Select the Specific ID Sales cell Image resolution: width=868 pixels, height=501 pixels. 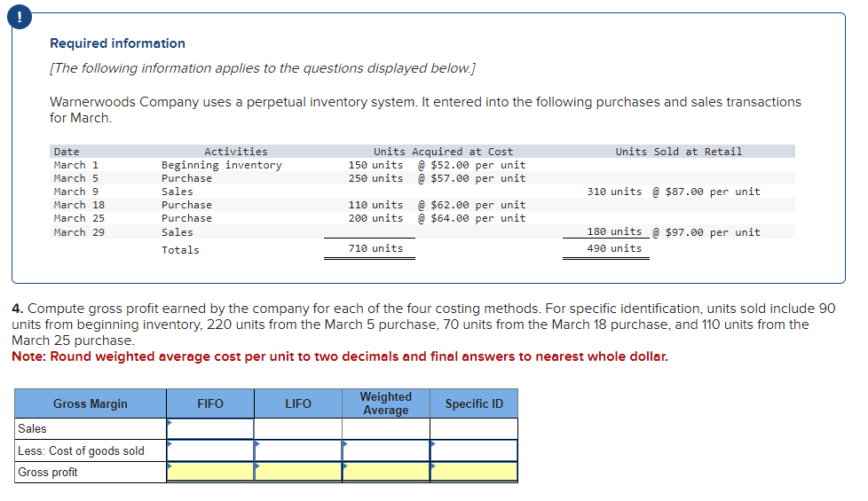[x=475, y=428]
